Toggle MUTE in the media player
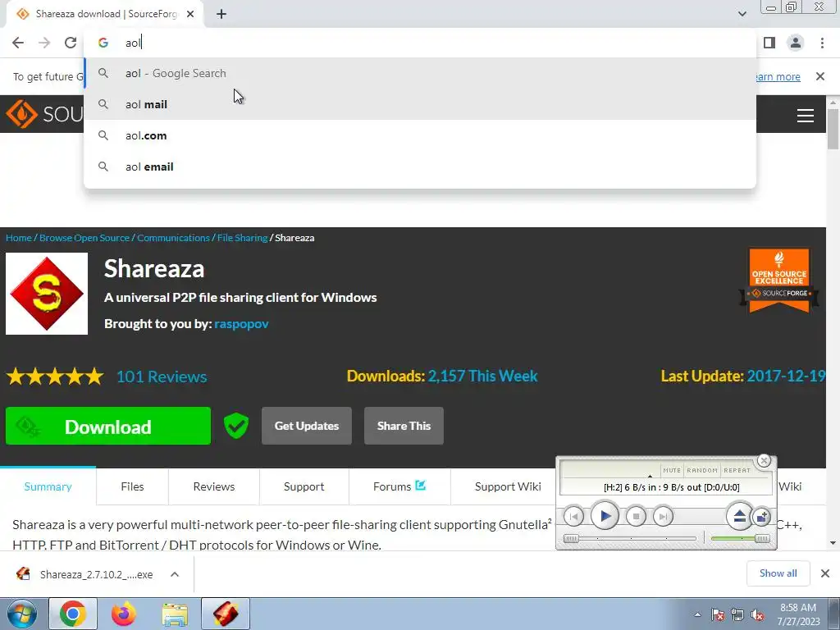Screen dimensions: 840x630 [672, 470]
